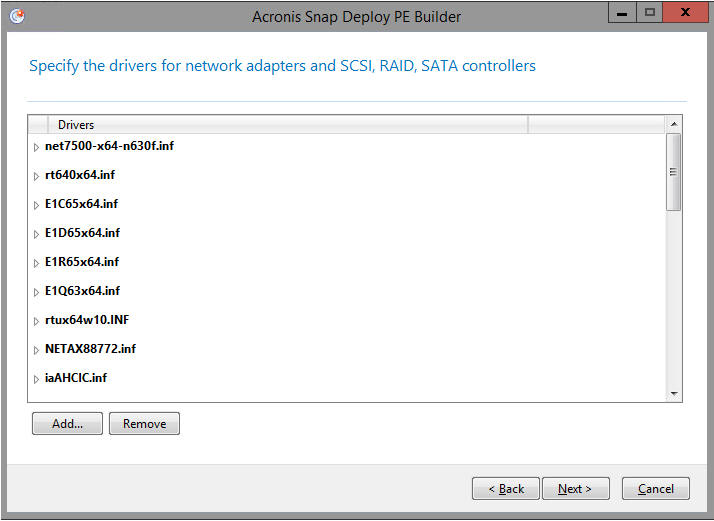Image resolution: width=714 pixels, height=521 pixels.
Task: Expand the E1R65x64.inf driver entry
Action: click(36, 263)
